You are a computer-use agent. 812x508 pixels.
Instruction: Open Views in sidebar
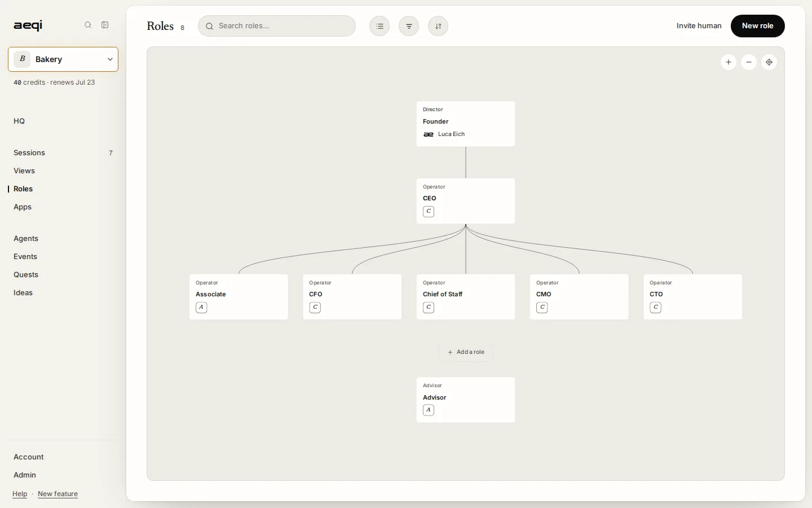(24, 170)
